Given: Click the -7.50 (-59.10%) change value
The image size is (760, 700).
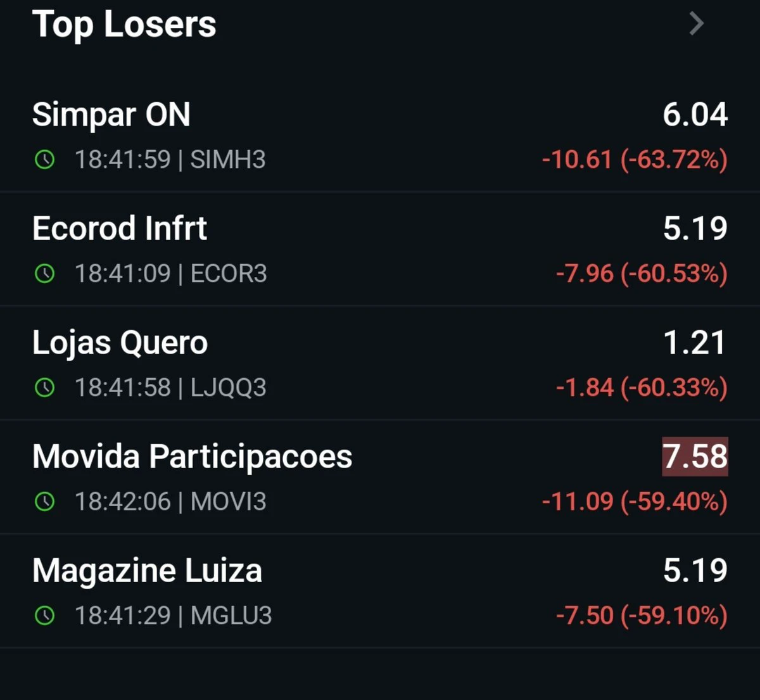Looking at the screenshot, I should coord(642,615).
